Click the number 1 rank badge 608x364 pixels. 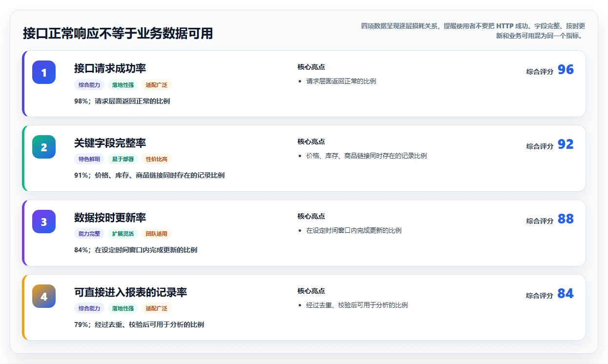44,72
